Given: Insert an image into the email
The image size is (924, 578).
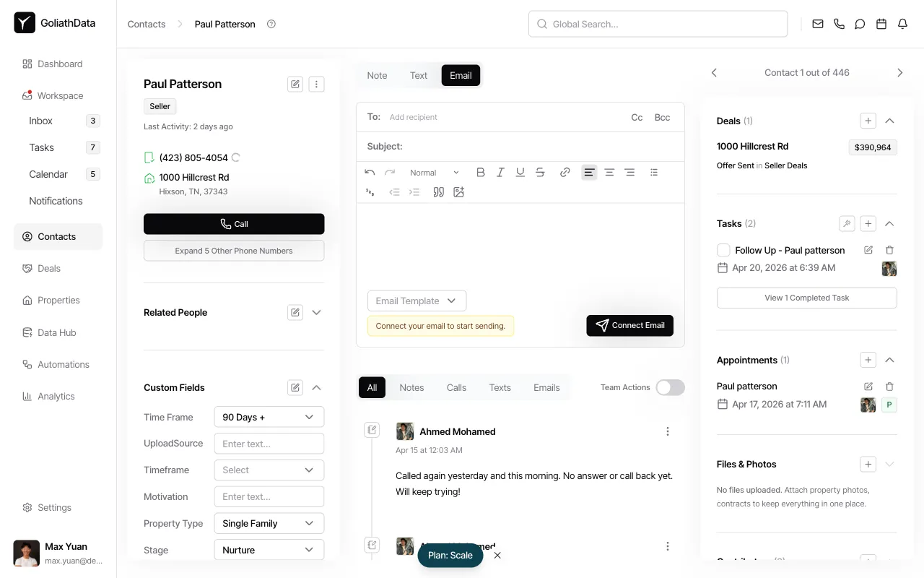Looking at the screenshot, I should (x=458, y=191).
